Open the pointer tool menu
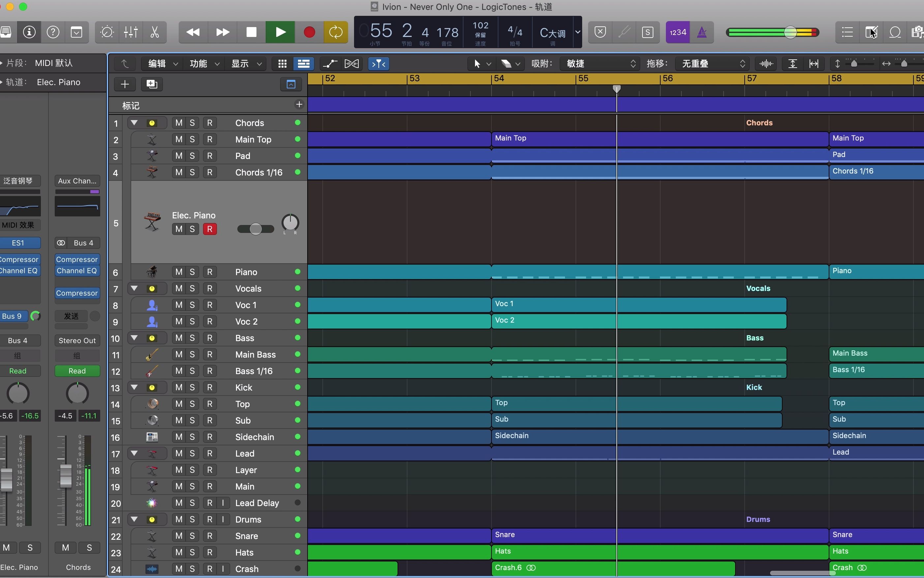This screenshot has height=578, width=924. pyautogui.click(x=482, y=63)
